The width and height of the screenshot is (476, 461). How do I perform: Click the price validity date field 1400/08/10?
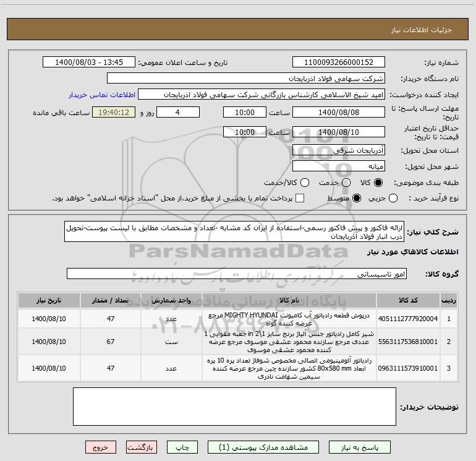[339, 132]
